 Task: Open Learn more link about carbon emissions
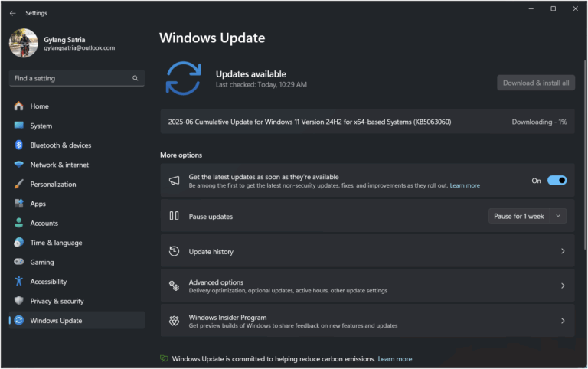(395, 359)
